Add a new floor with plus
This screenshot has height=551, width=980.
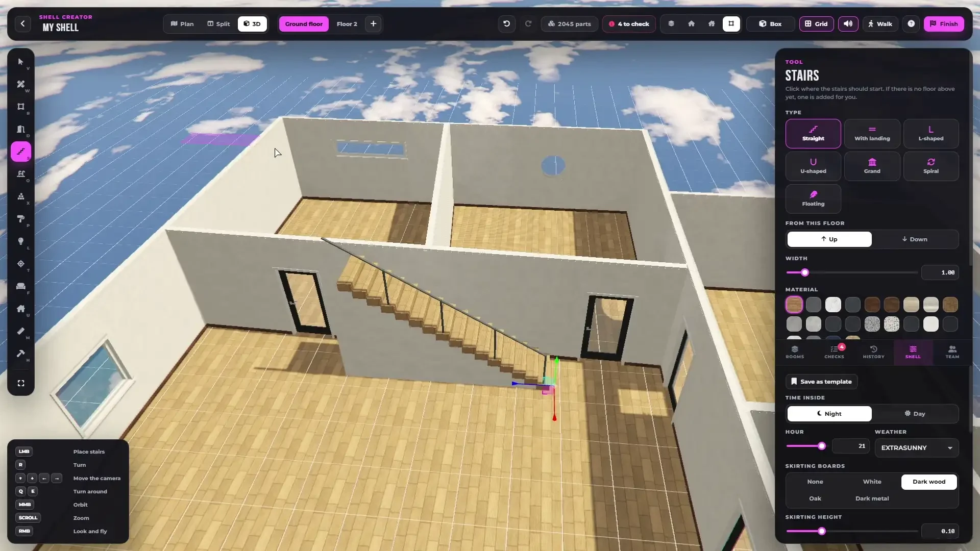[x=373, y=24]
